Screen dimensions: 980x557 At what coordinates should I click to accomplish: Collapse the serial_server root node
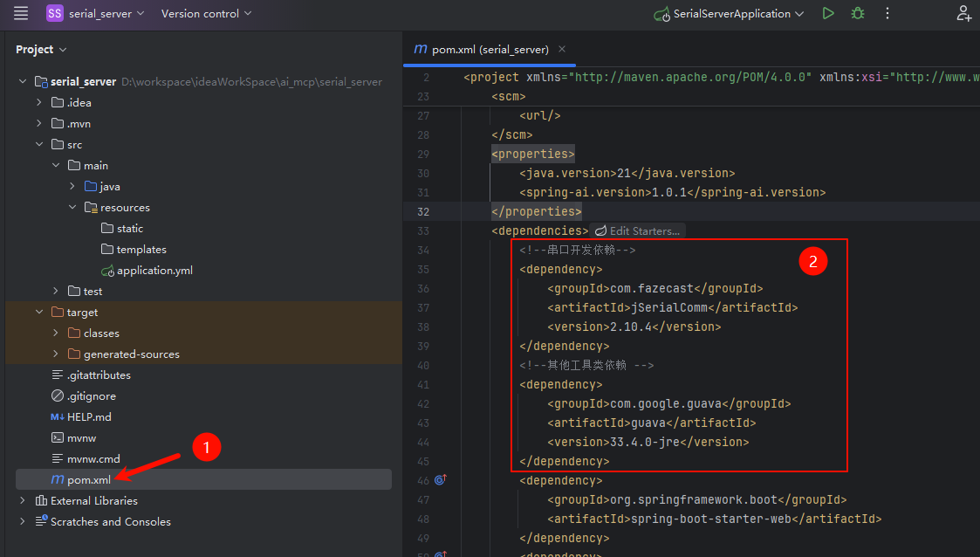coord(23,81)
